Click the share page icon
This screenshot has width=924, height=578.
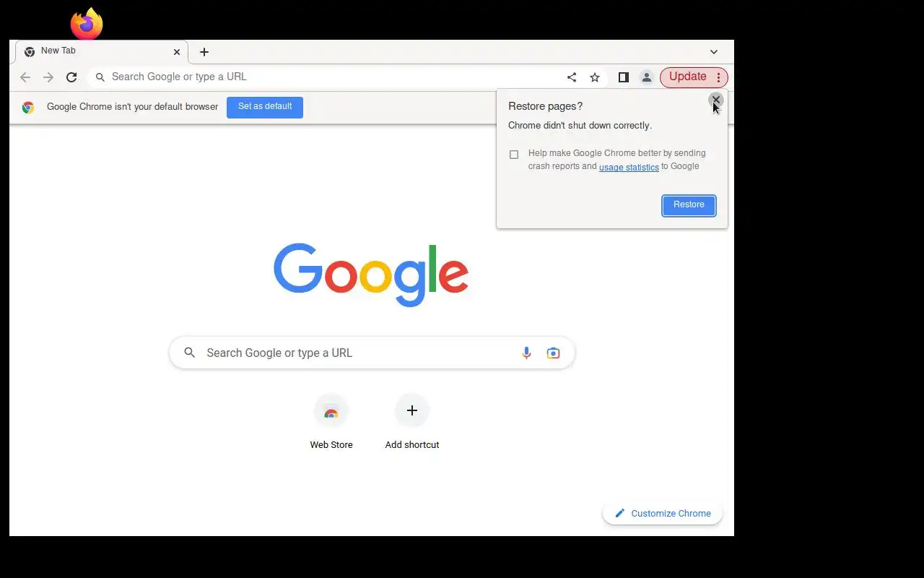(x=572, y=77)
